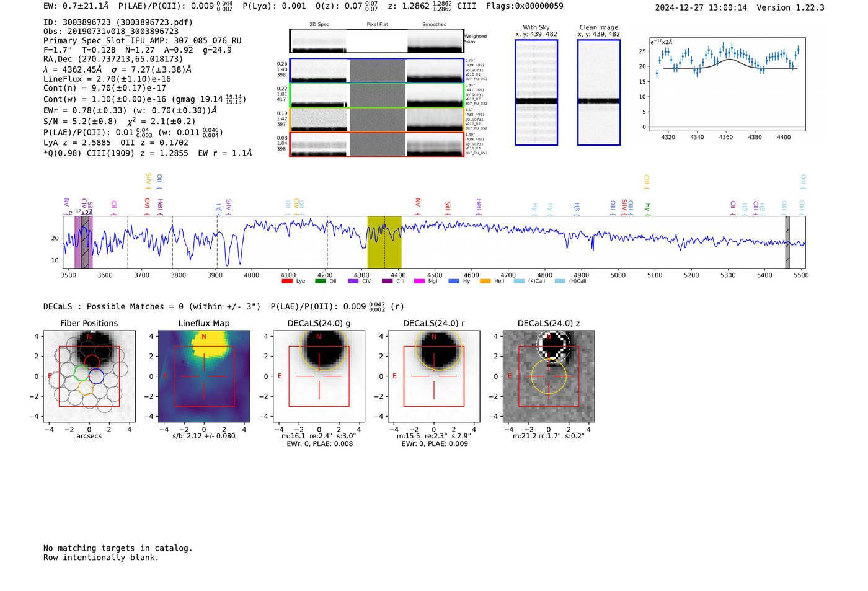
Task: Open the DECaLS(24.0) g image
Action: click(319, 376)
